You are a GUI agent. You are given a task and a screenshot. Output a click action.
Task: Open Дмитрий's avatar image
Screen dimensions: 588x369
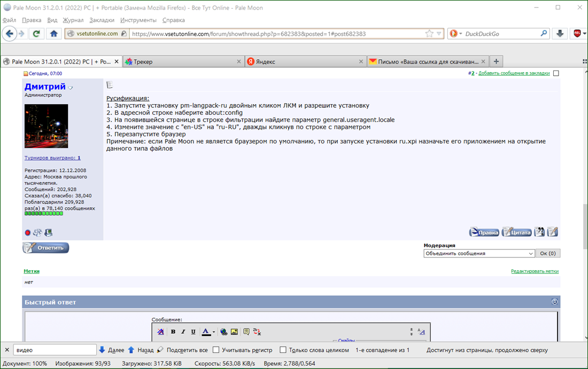point(46,126)
